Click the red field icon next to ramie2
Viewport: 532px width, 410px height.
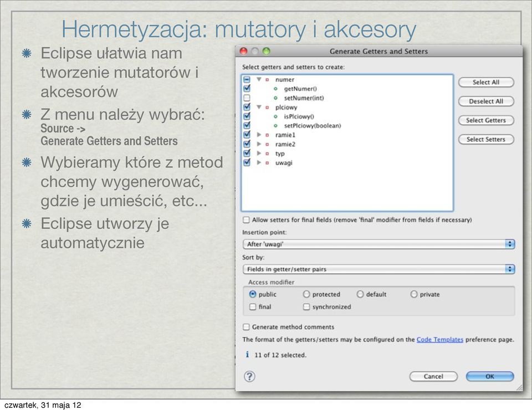pyautogui.click(x=267, y=144)
